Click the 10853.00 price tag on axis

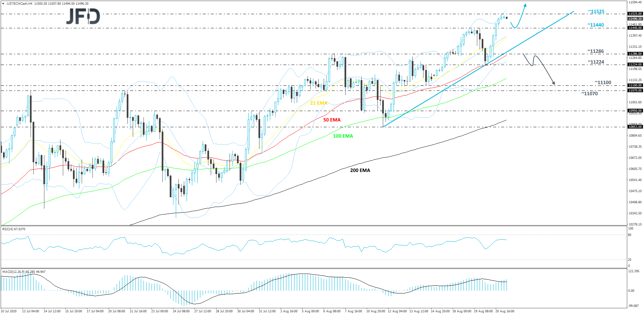tap(635, 127)
